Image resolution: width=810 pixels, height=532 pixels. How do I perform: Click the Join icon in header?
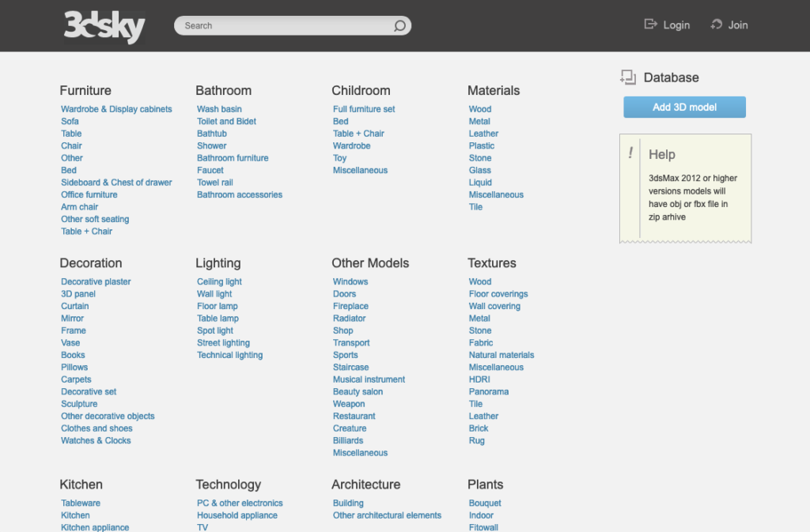pos(717,25)
